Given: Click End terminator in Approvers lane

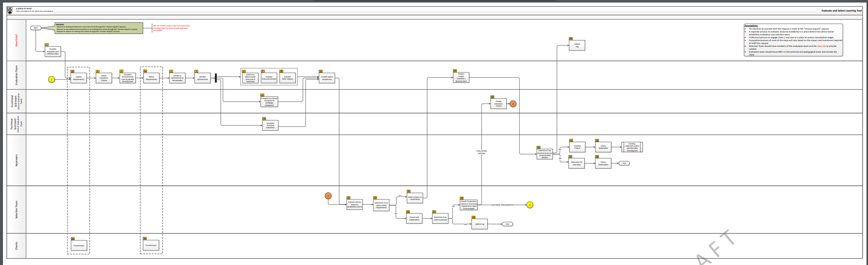Looking at the screenshot, I should [624, 163].
